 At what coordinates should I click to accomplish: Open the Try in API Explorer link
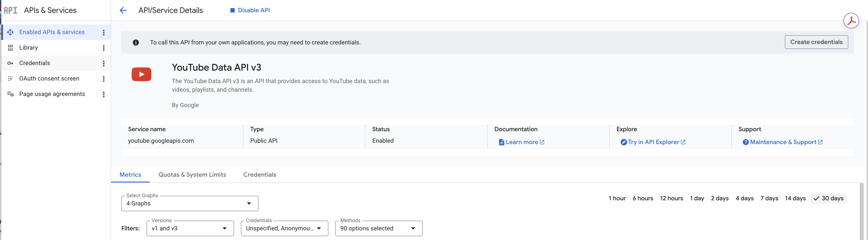tap(653, 142)
